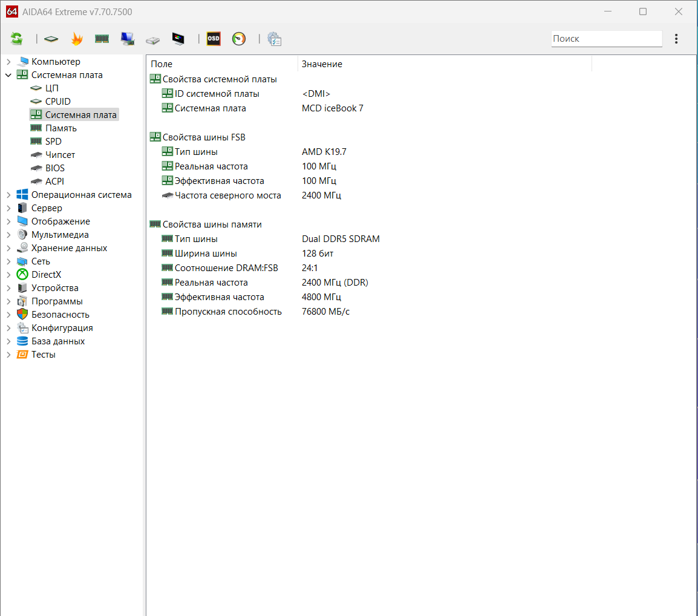Select the BIOS tree item
698x616 pixels.
point(54,168)
